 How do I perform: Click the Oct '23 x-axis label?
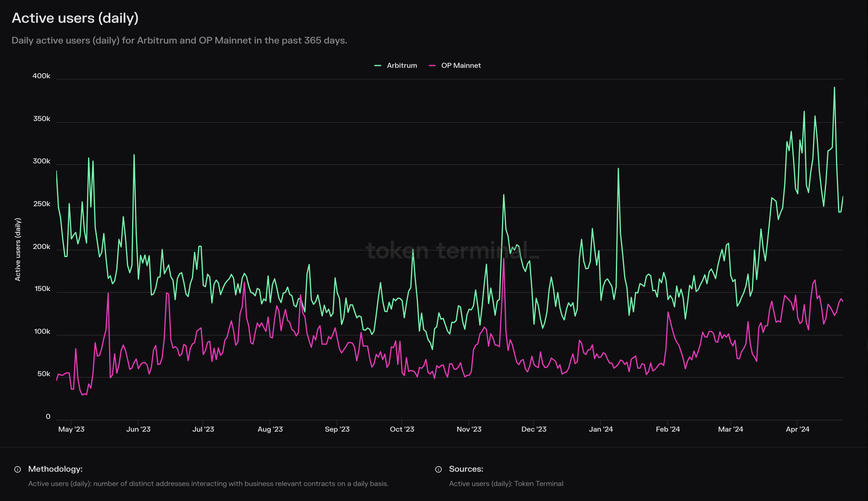point(402,429)
